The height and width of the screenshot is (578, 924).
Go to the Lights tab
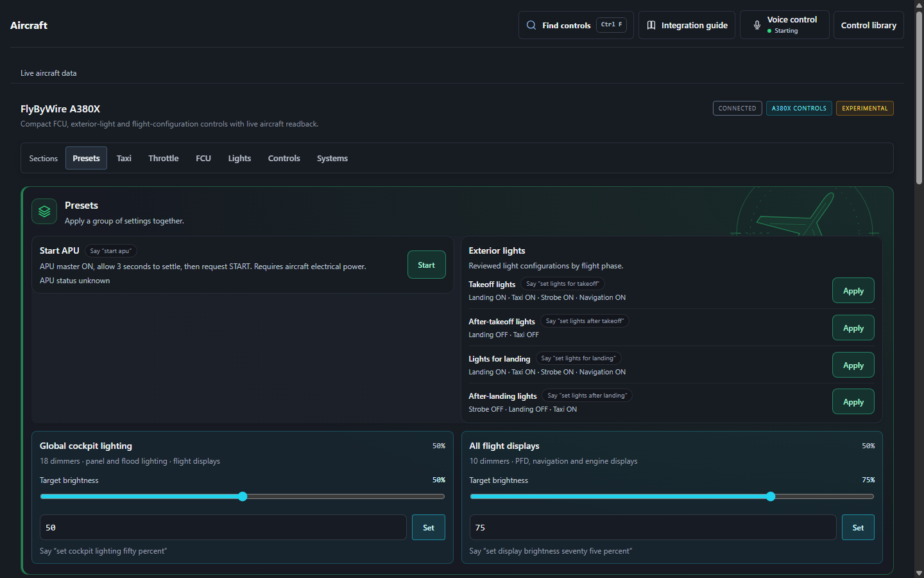(239, 158)
